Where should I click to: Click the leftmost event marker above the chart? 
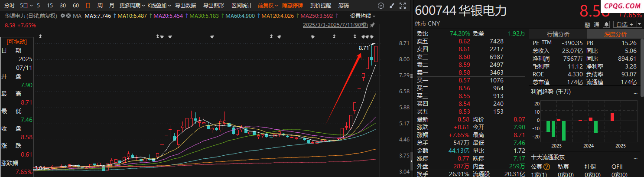(x=40, y=37)
